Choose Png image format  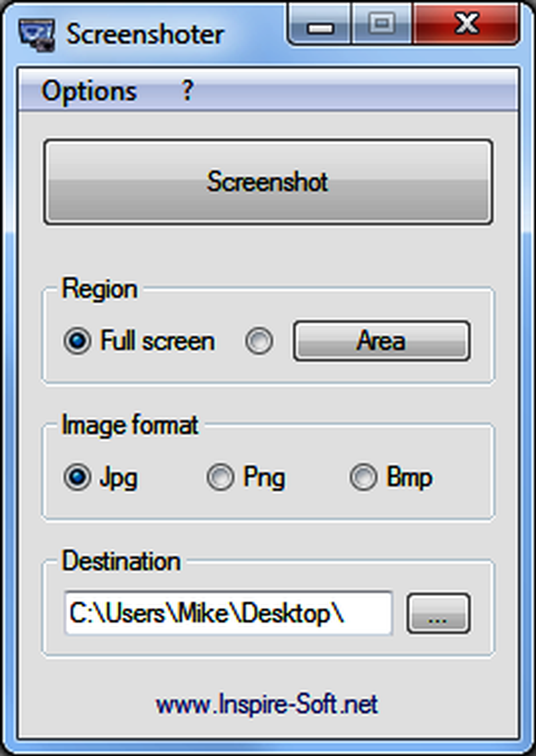[x=220, y=478]
